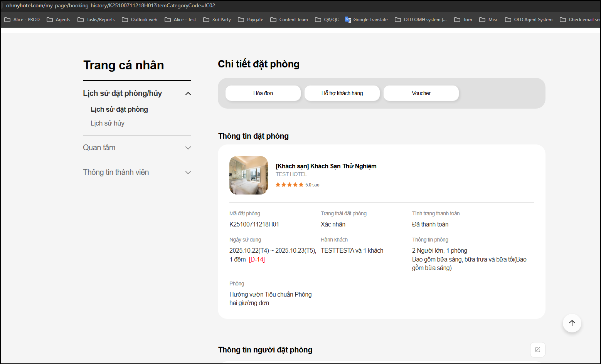Click the Voucher button
This screenshot has height=364, width=601.
pyautogui.click(x=421, y=93)
